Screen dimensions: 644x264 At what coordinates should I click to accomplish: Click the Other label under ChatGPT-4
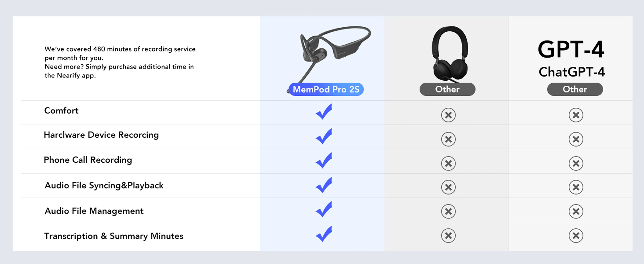click(x=575, y=89)
